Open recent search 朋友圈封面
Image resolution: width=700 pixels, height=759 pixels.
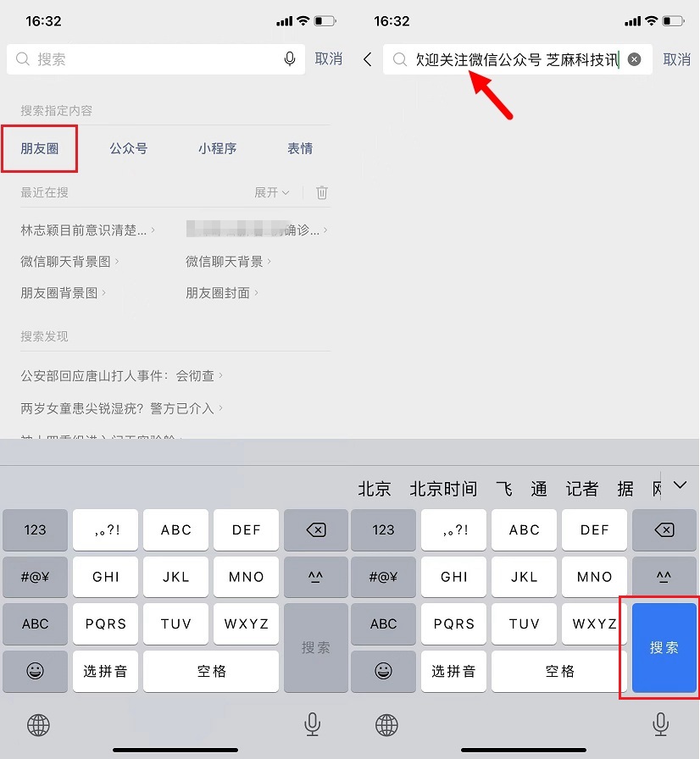pos(222,293)
